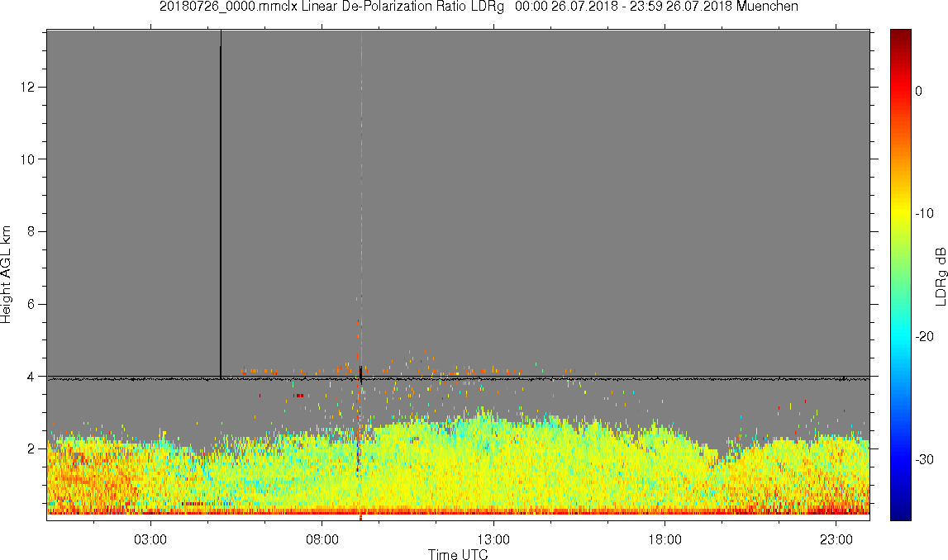The height and width of the screenshot is (560, 948).
Task: Click the colorbar value 0
Action: click(x=918, y=91)
